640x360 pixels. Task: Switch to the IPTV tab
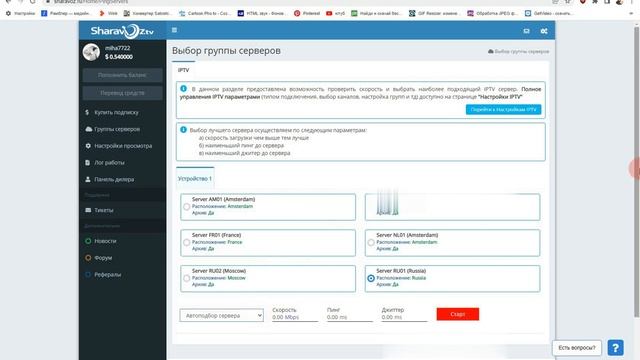click(183, 70)
